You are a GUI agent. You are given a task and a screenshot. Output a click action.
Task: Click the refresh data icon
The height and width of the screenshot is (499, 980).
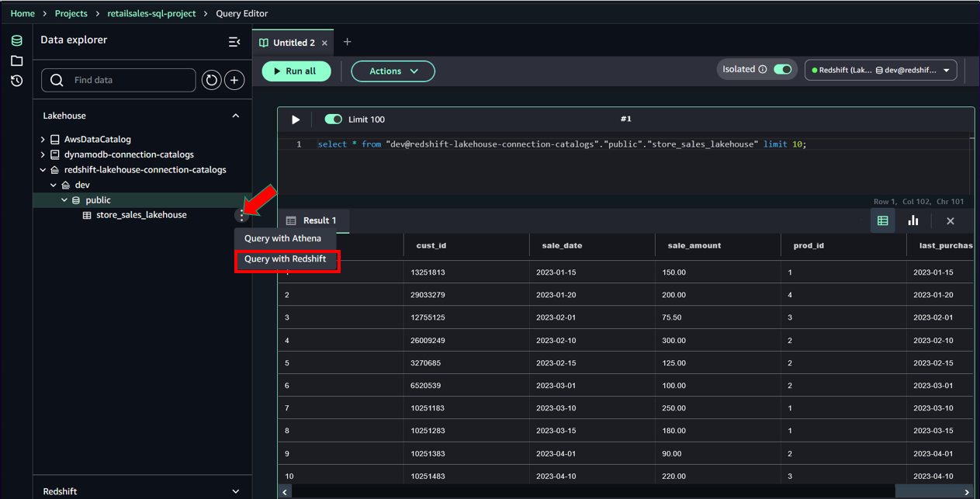pyautogui.click(x=211, y=80)
